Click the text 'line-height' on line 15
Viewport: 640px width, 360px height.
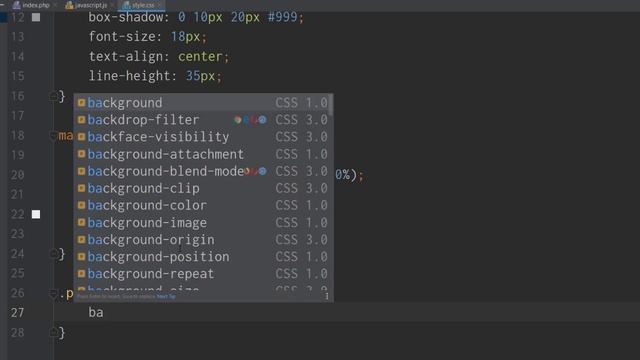(x=129, y=76)
